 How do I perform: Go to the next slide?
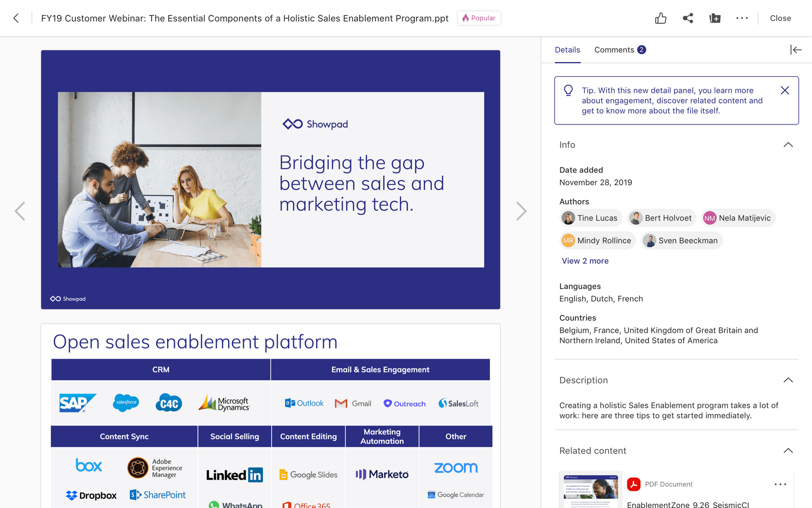point(521,211)
